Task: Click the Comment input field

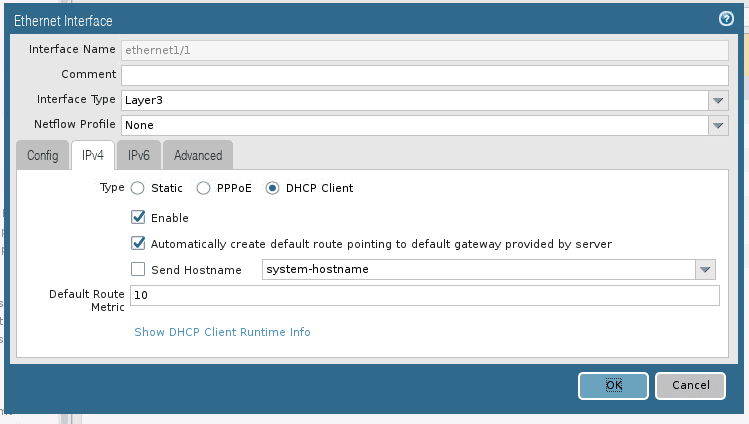Action: [425, 75]
